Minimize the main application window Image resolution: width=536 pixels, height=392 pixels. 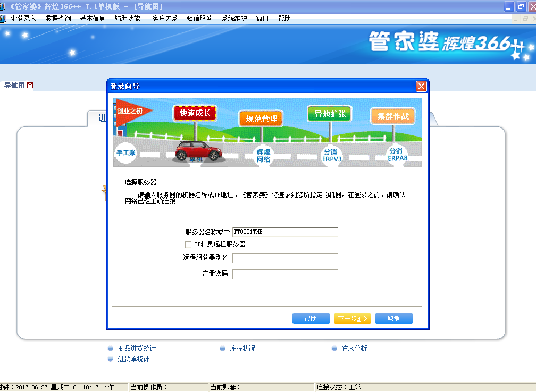(509, 7)
